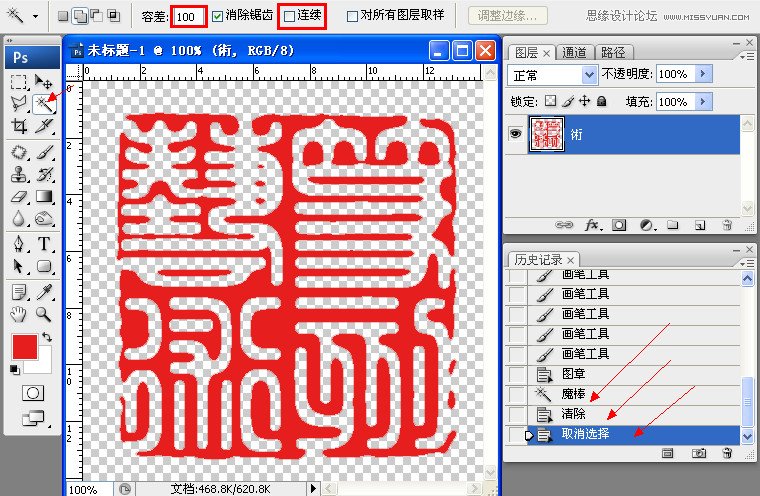Viewport: 760px width, 496px height.
Task: Select the Type tool
Action: [44, 243]
